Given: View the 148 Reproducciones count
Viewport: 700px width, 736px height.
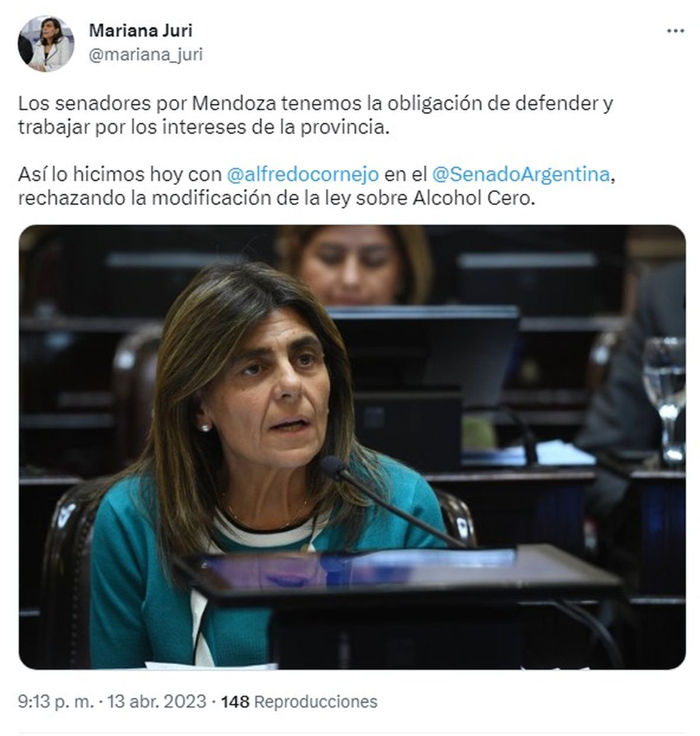Looking at the screenshot, I should 299,701.
